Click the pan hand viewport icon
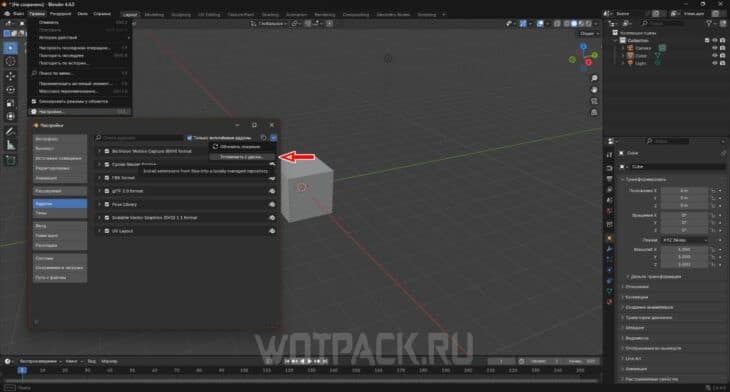730x392 pixels. pos(594,89)
